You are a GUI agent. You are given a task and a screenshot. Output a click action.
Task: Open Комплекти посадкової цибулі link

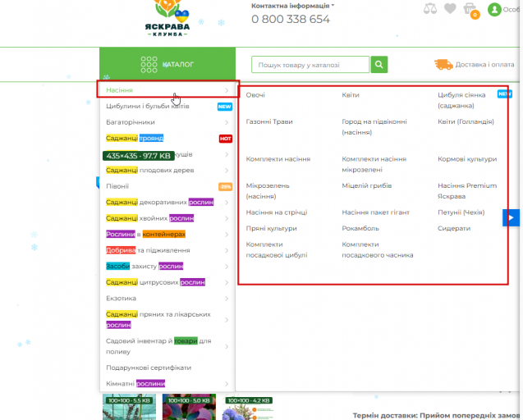[x=277, y=249]
